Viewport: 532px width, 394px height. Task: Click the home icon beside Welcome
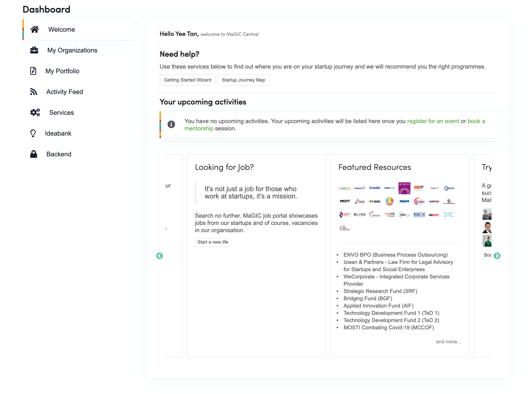[35, 29]
